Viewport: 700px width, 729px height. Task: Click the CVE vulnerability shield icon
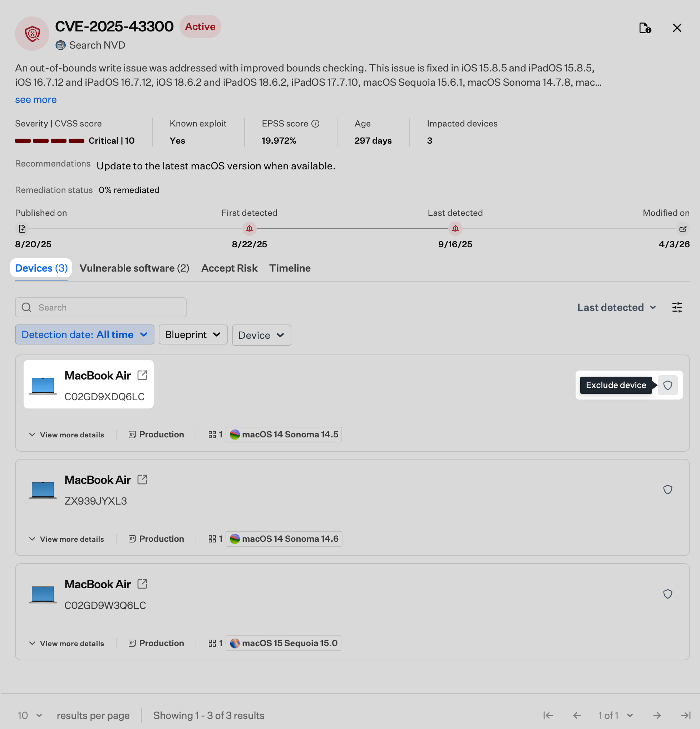[32, 34]
